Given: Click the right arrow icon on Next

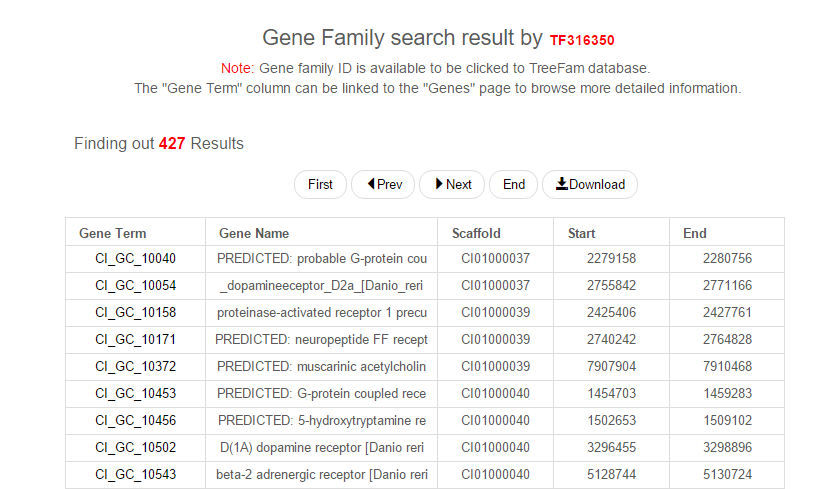Looking at the screenshot, I should click(439, 184).
